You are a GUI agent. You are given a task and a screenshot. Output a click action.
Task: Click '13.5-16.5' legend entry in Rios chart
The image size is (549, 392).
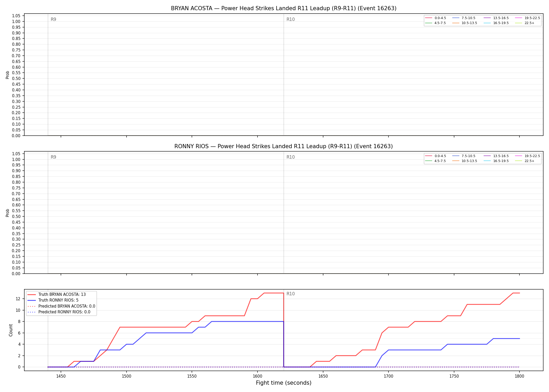point(496,156)
